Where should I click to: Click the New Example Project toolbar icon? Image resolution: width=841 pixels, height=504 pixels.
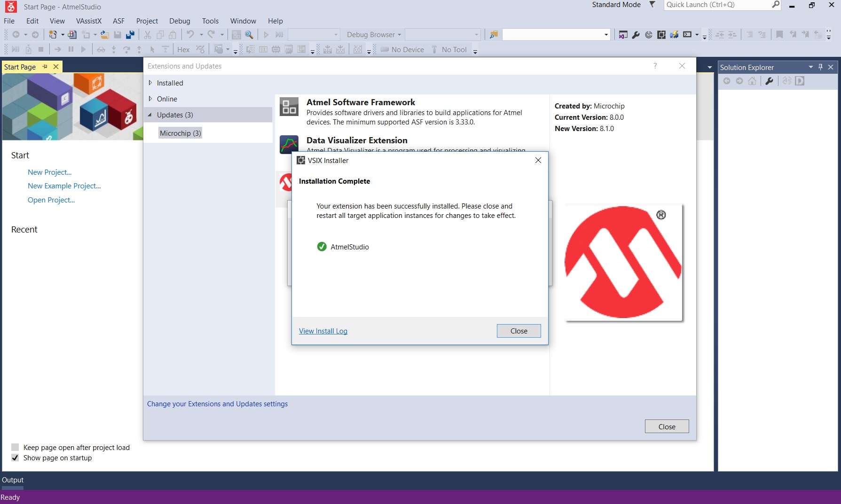click(x=72, y=35)
